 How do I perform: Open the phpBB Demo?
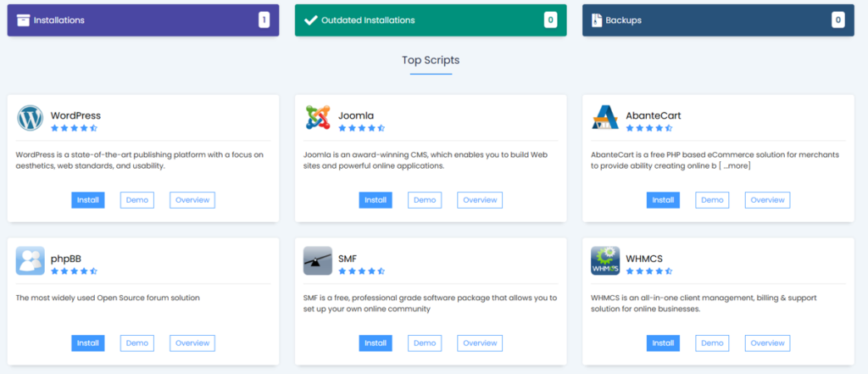(x=137, y=343)
